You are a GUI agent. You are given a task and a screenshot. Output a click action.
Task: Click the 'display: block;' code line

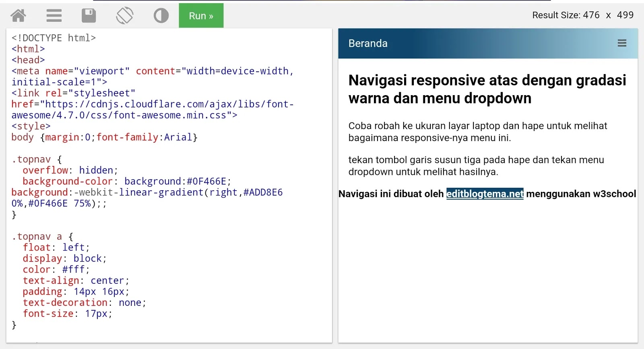click(64, 259)
